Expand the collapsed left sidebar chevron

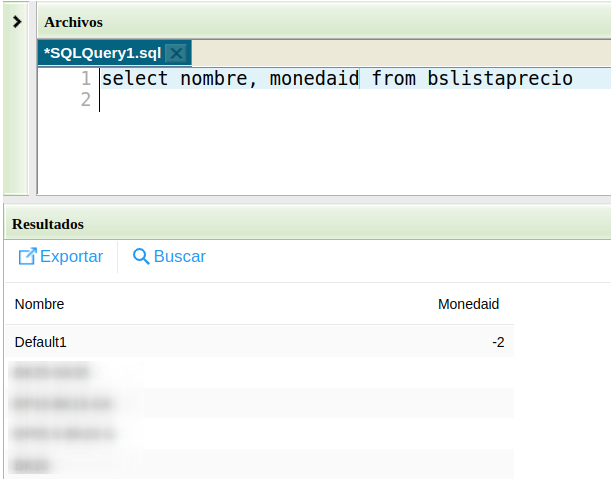(x=17, y=21)
